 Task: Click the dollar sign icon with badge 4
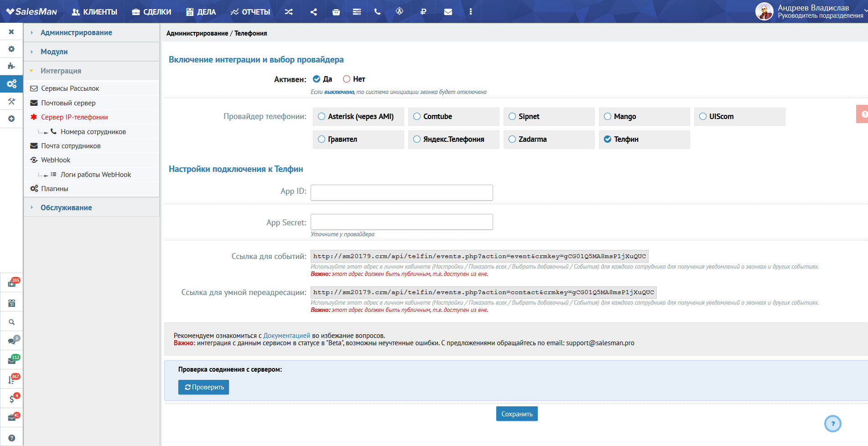click(12, 399)
